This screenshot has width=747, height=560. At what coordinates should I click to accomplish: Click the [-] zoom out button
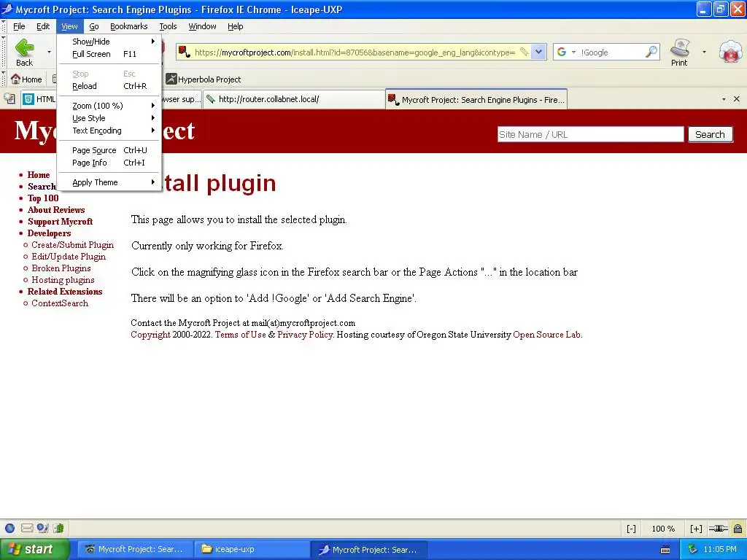(x=631, y=529)
